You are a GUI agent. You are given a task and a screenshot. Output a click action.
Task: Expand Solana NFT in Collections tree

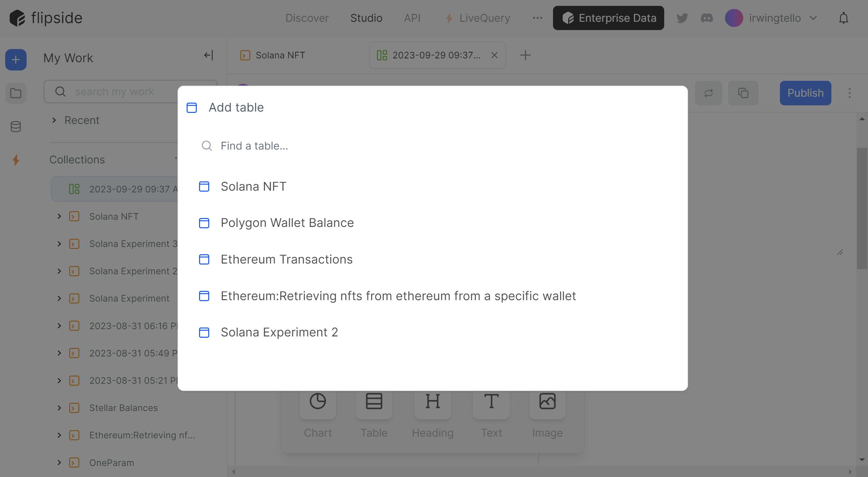[x=59, y=216]
